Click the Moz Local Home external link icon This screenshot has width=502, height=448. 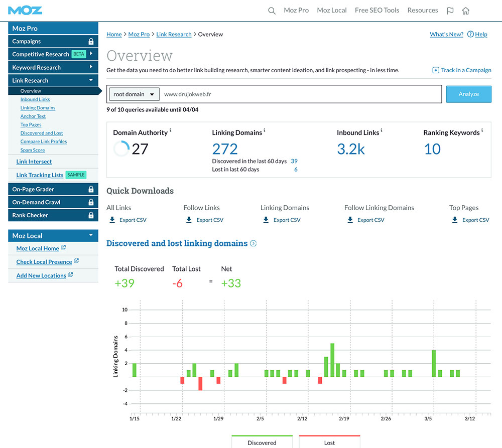63,247
